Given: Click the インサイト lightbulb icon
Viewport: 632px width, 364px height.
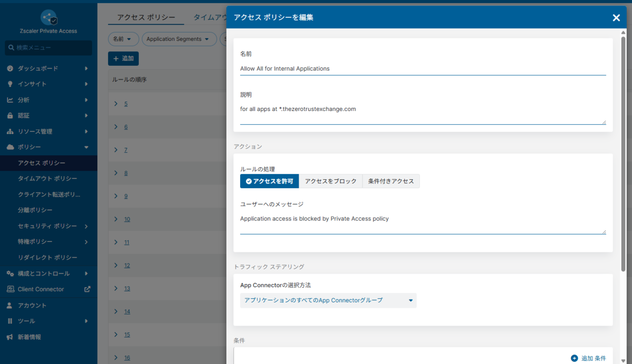Looking at the screenshot, I should 10,84.
